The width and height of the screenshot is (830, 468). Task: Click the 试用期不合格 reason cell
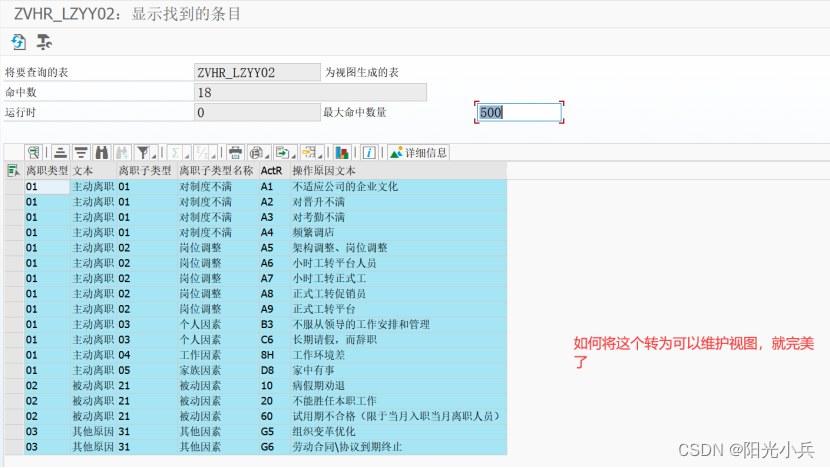point(398,416)
